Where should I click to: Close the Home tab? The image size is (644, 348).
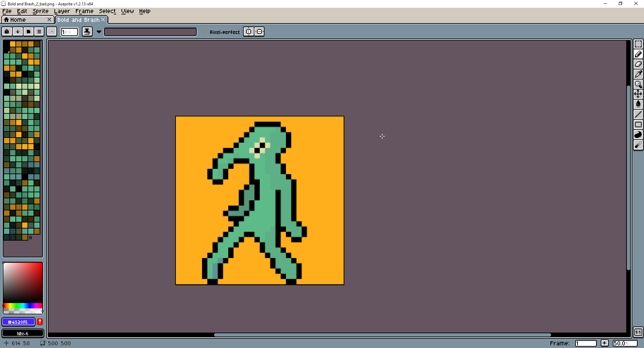point(49,19)
